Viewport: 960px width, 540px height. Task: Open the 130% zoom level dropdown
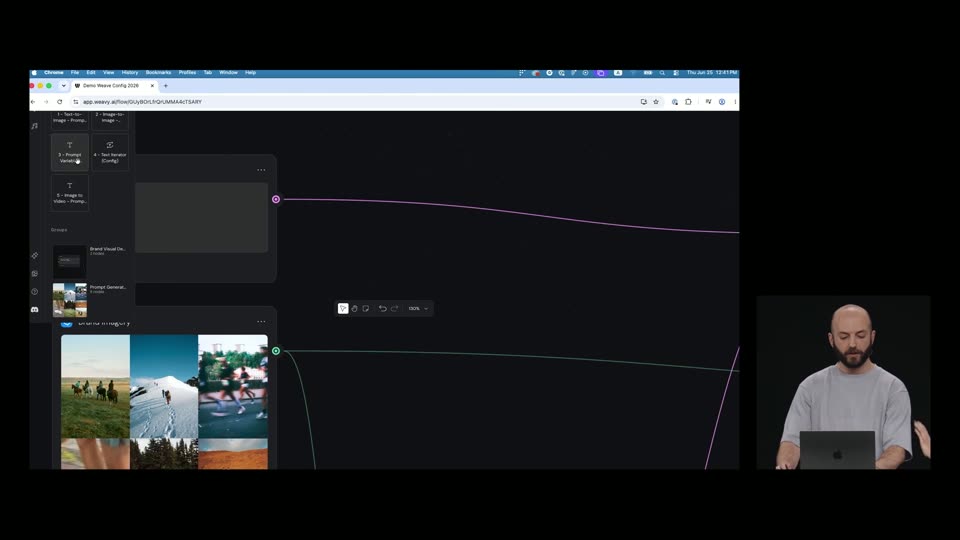click(x=418, y=309)
